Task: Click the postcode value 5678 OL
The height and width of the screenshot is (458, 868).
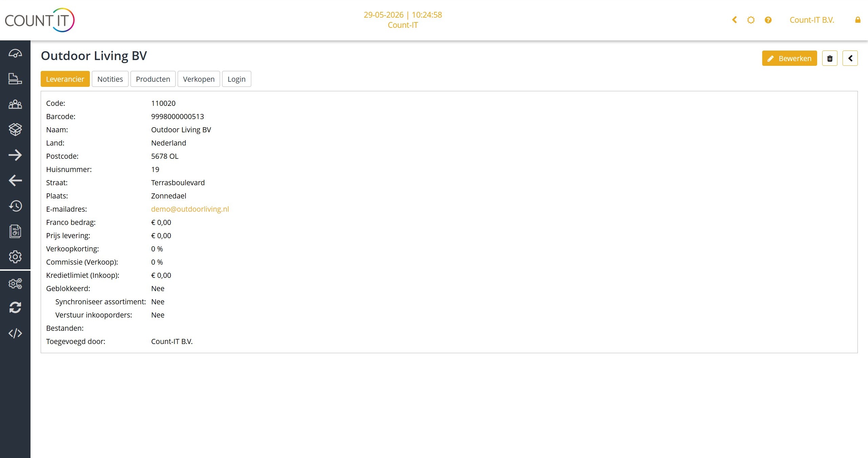Action: tap(165, 156)
